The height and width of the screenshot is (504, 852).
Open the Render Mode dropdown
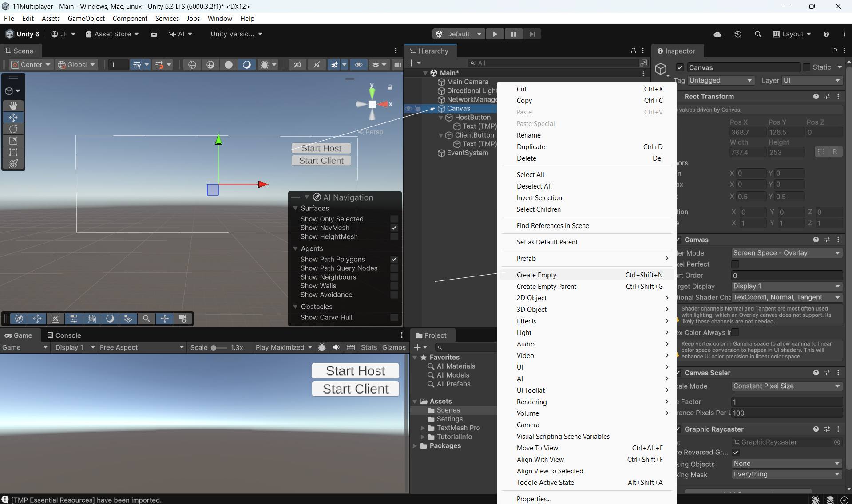click(x=786, y=253)
